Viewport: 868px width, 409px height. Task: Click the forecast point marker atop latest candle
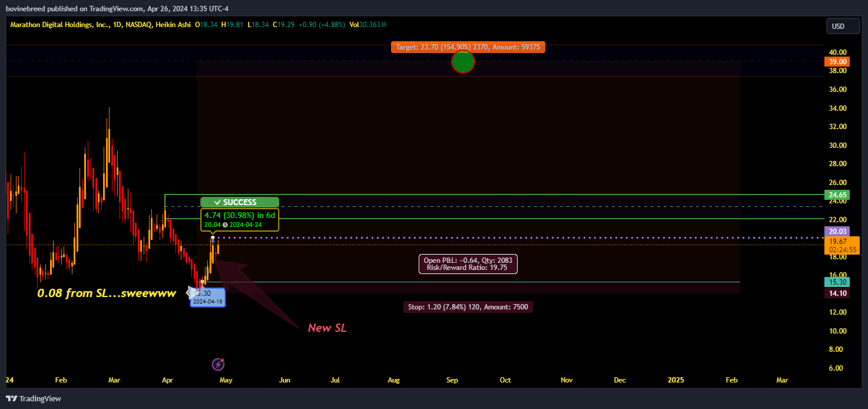pos(213,239)
